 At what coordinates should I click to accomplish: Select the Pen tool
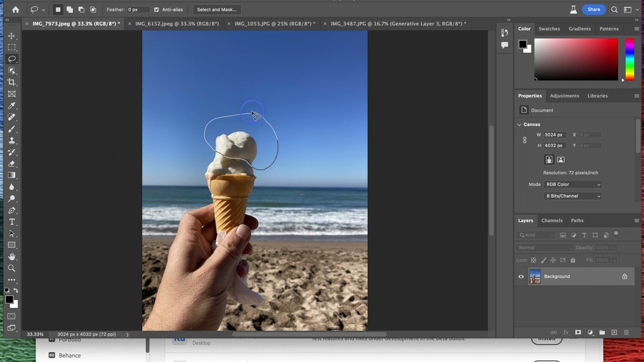click(12, 210)
